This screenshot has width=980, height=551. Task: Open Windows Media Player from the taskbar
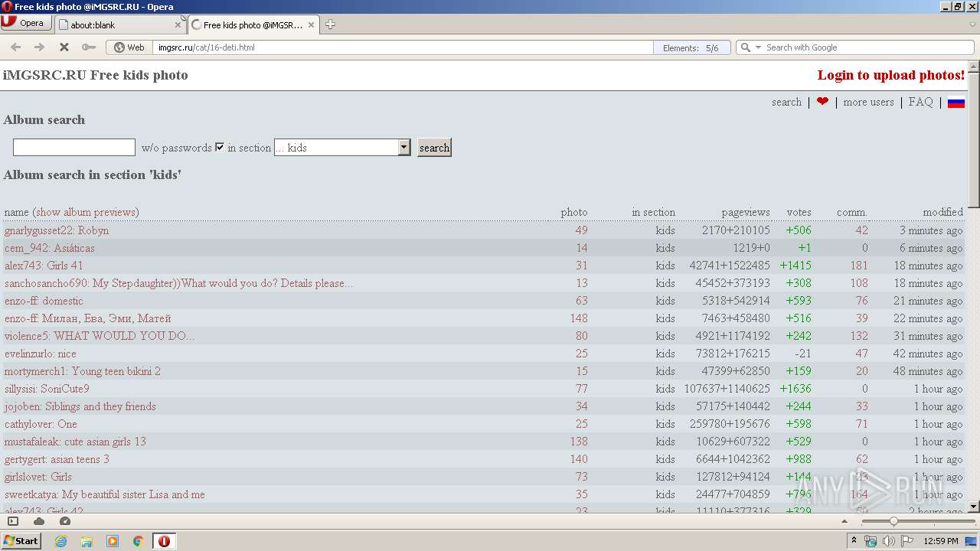pos(113,541)
